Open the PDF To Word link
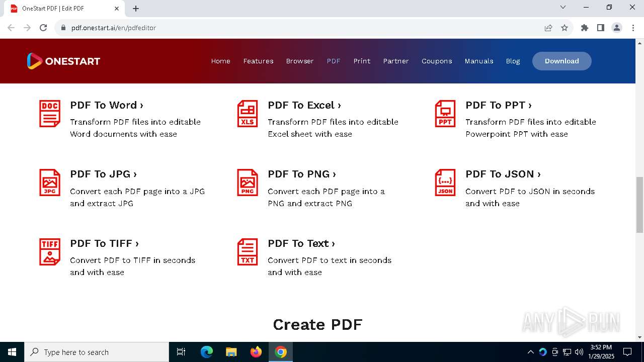This screenshot has width=644, height=362. [107, 105]
